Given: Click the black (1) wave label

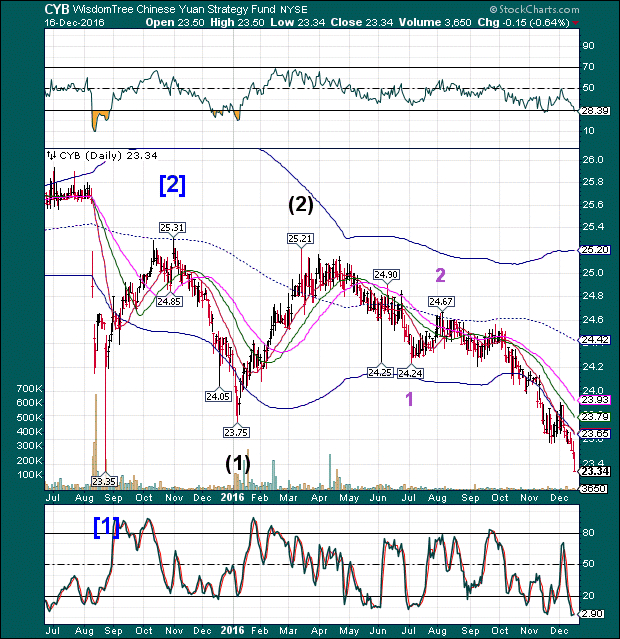Looking at the screenshot, I should pos(238,463).
